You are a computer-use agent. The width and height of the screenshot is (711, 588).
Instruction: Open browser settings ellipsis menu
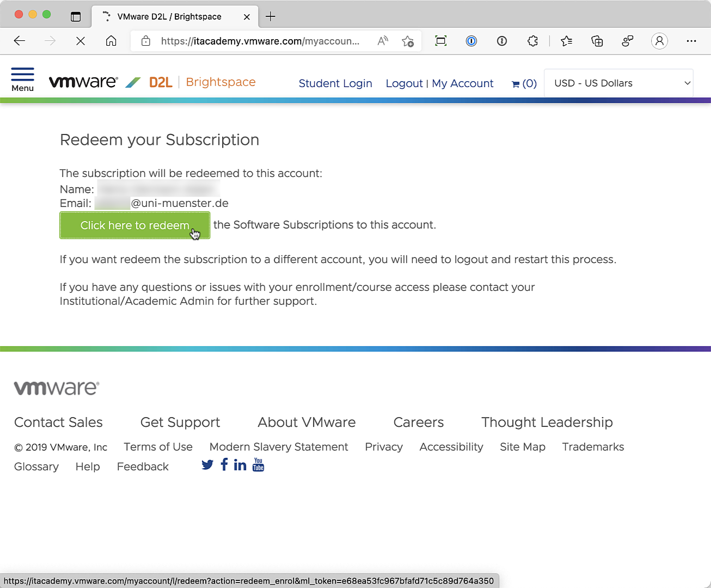pos(691,41)
